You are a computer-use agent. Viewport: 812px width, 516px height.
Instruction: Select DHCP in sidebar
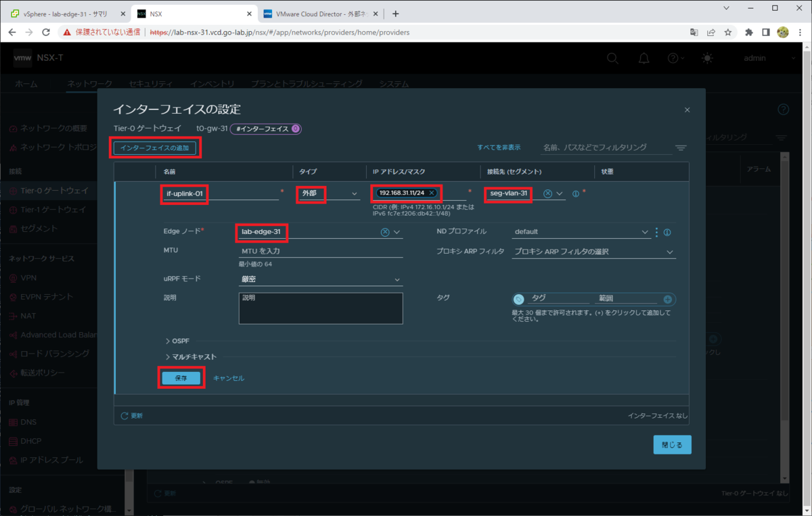pos(32,441)
